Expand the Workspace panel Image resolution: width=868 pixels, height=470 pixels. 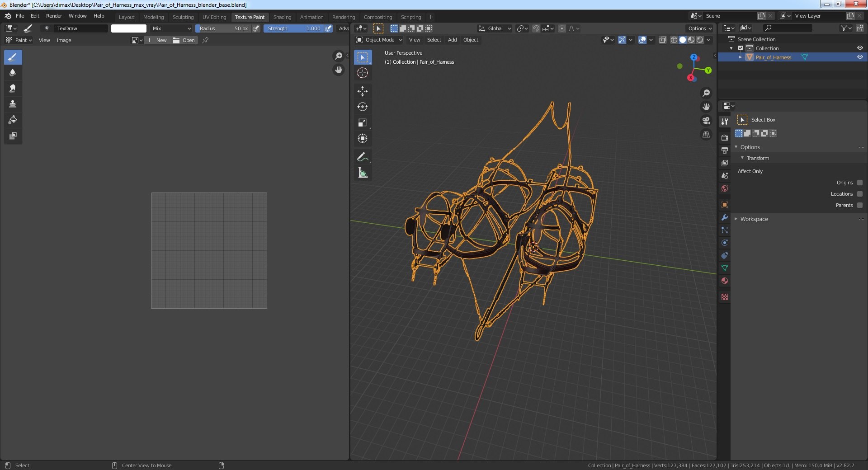[736, 219]
